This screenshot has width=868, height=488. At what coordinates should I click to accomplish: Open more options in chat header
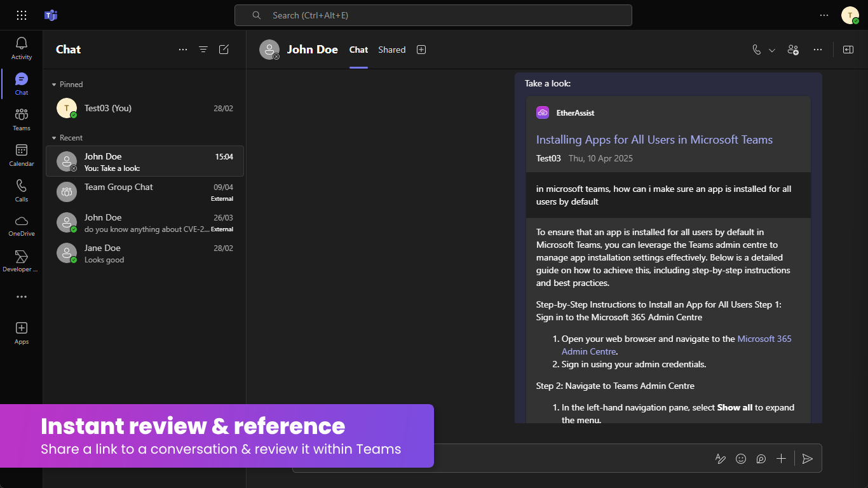tap(818, 50)
